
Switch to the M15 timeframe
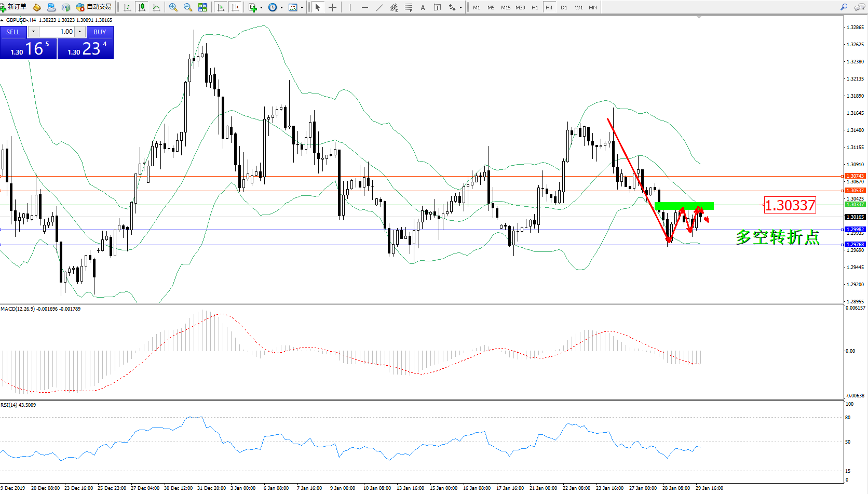pos(505,7)
